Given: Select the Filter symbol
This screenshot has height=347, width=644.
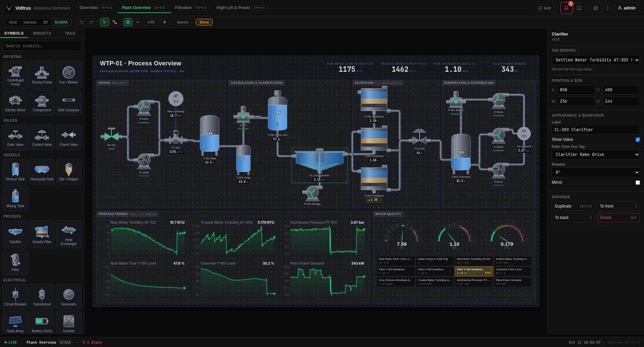Looking at the screenshot, I should coord(15,262).
